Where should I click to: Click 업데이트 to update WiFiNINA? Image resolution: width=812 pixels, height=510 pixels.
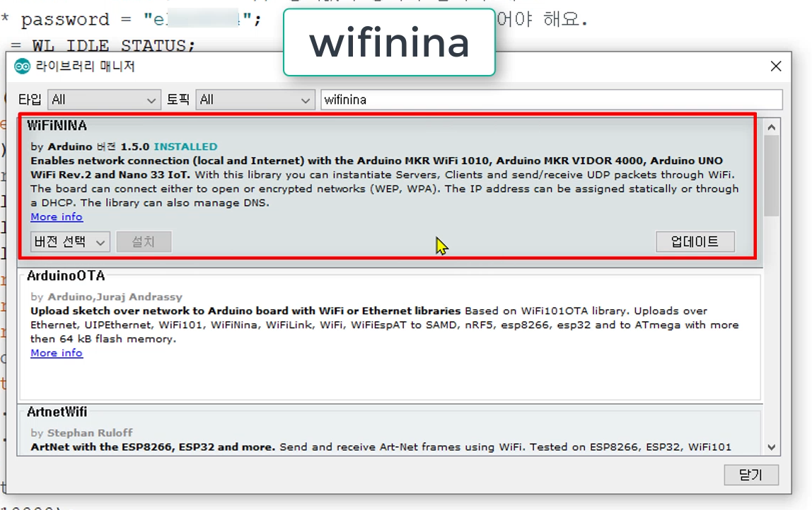coord(695,242)
